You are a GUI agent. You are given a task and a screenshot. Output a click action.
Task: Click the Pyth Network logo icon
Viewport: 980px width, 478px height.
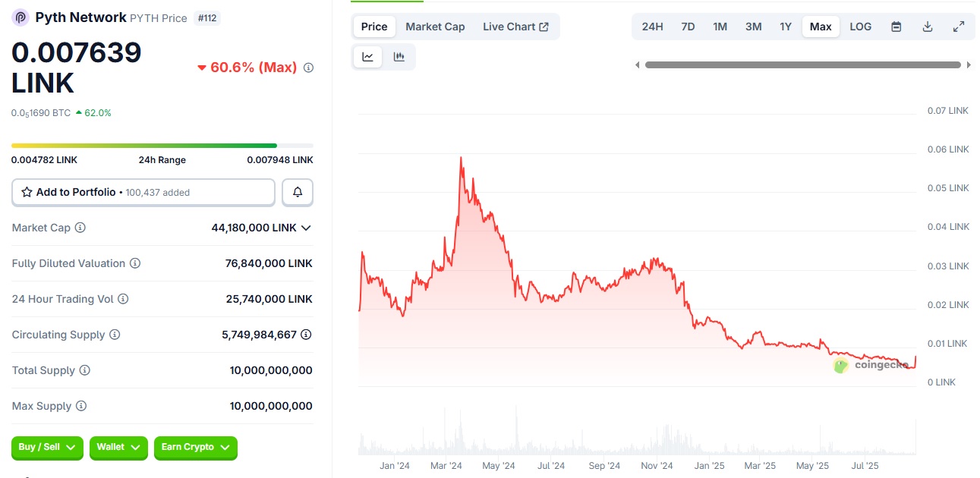click(20, 17)
